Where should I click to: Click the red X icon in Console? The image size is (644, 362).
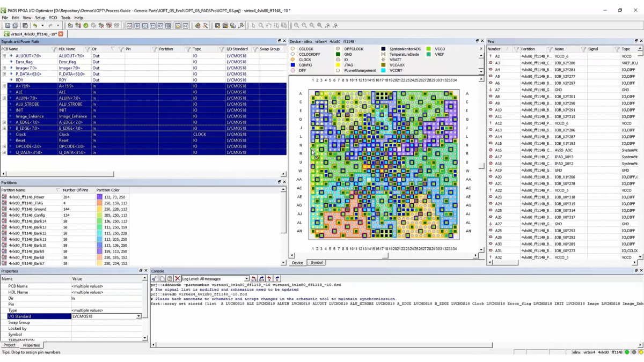click(177, 278)
